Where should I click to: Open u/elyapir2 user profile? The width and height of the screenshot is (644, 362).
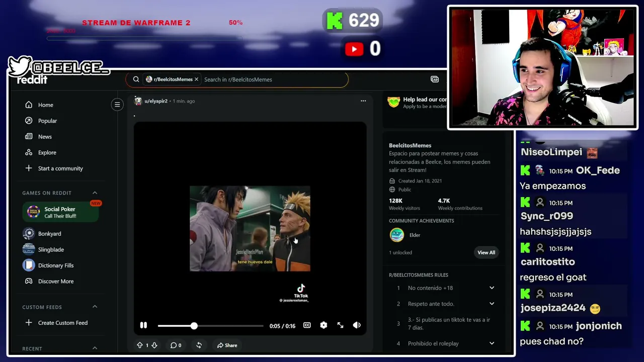[x=156, y=101]
